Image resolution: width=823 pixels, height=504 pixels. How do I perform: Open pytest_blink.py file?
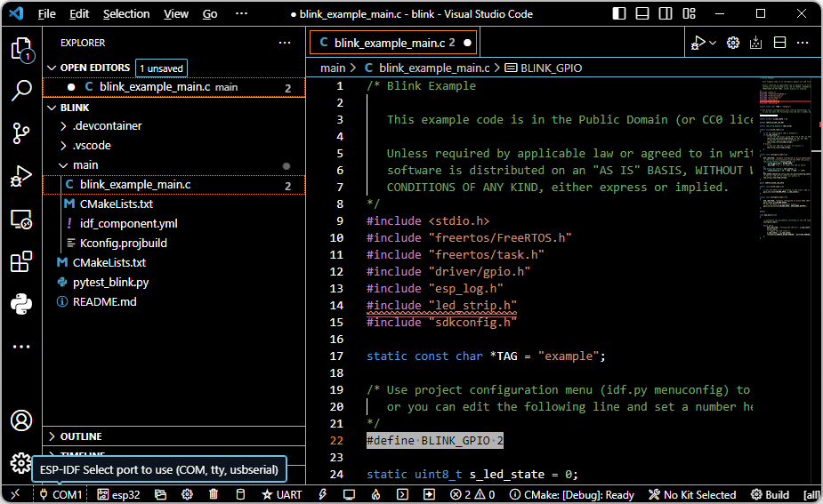coord(173,282)
